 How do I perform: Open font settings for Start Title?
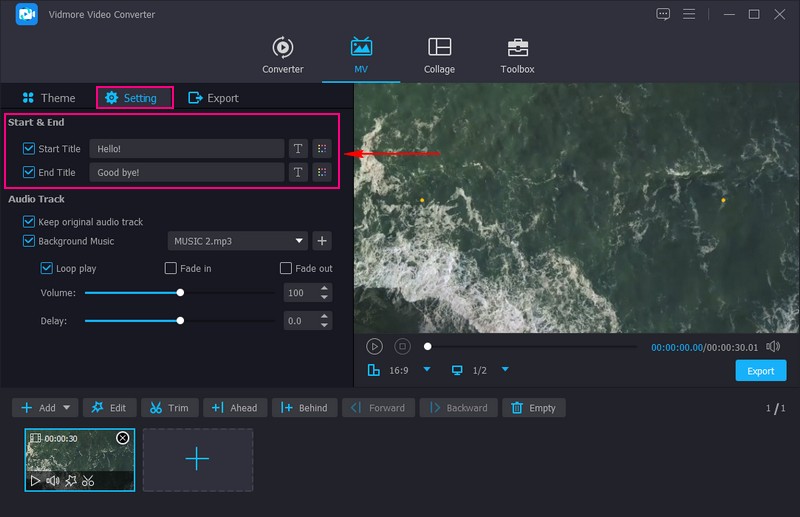297,148
